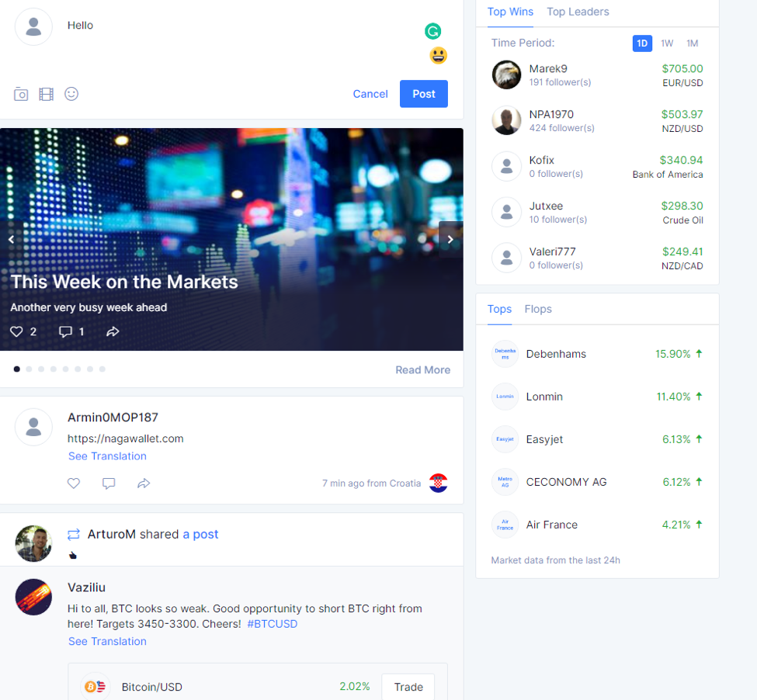Open Air France instrument logo
Viewport: 757px width, 700px height.
[x=505, y=525]
